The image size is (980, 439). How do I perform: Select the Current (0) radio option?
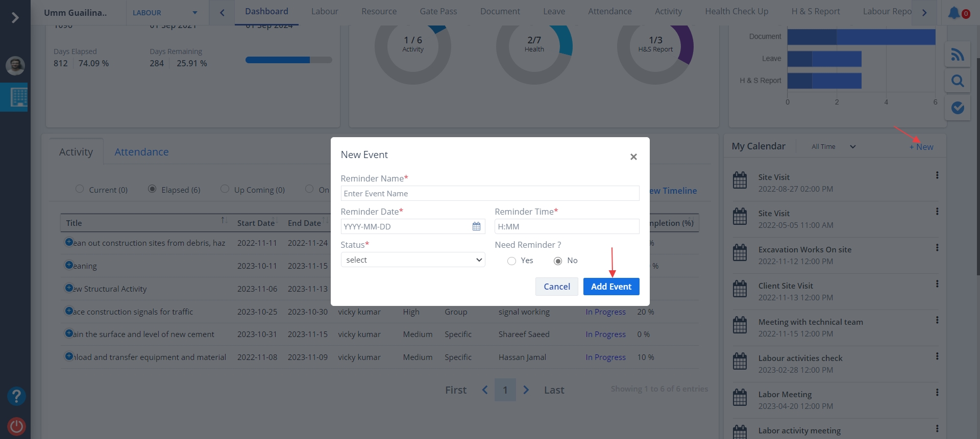pos(80,189)
